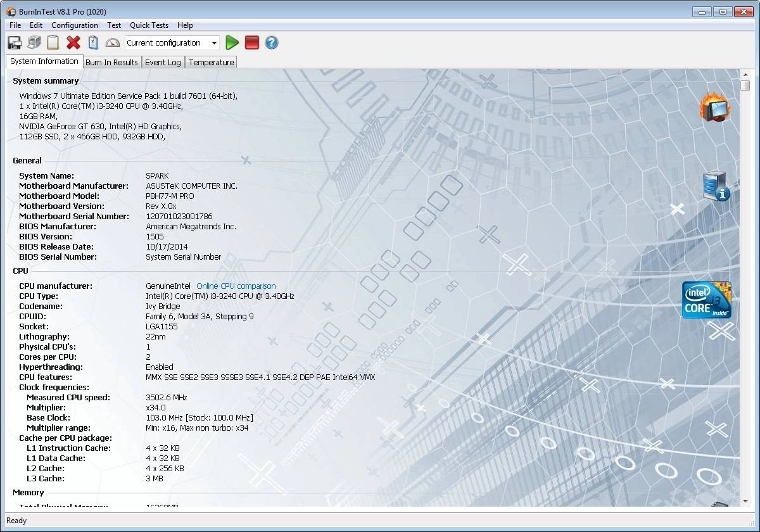
Task: Click measured CPU speed 3502.6 MHz
Action: [167, 398]
